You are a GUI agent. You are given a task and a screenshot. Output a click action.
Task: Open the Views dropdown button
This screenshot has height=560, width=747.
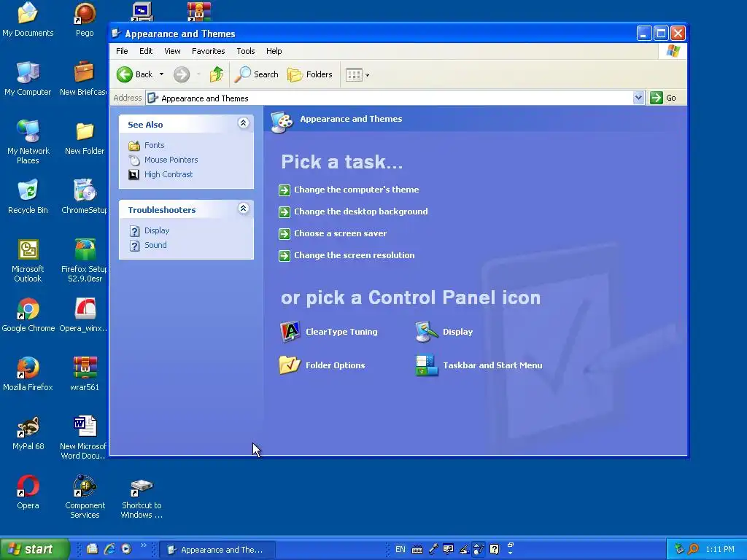357,75
